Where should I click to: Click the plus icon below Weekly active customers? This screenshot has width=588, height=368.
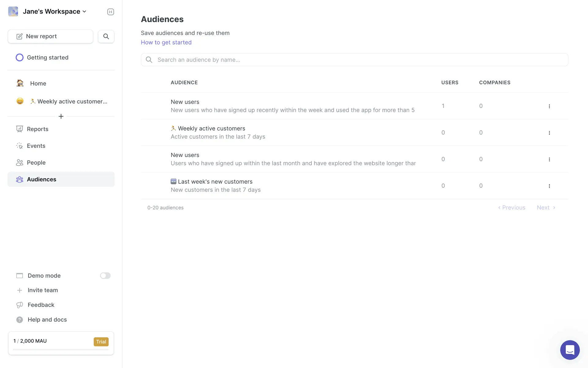click(61, 117)
